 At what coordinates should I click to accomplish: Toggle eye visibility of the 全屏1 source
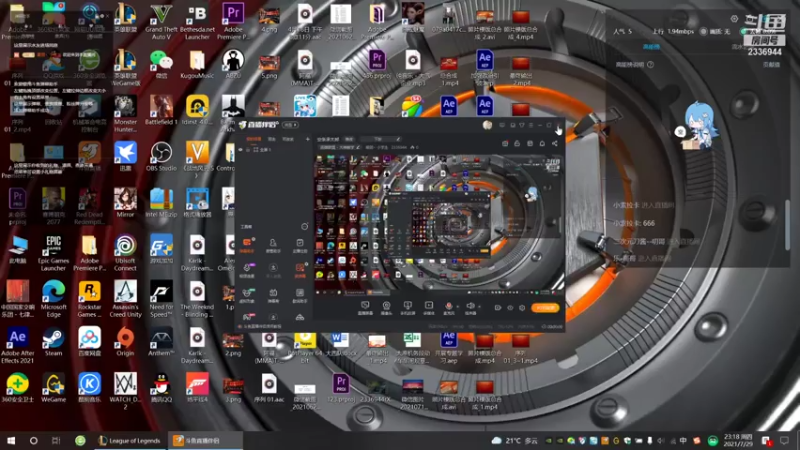coord(241,150)
